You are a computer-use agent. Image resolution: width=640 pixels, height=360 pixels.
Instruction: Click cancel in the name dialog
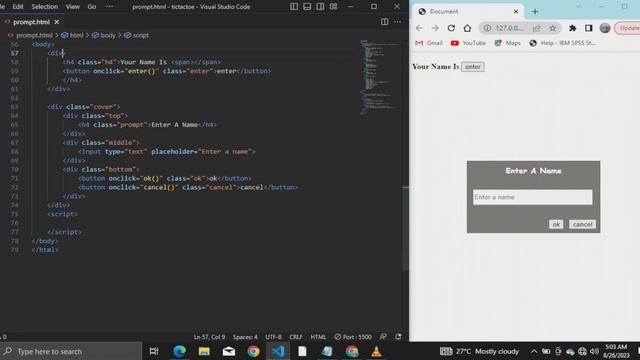pos(582,224)
